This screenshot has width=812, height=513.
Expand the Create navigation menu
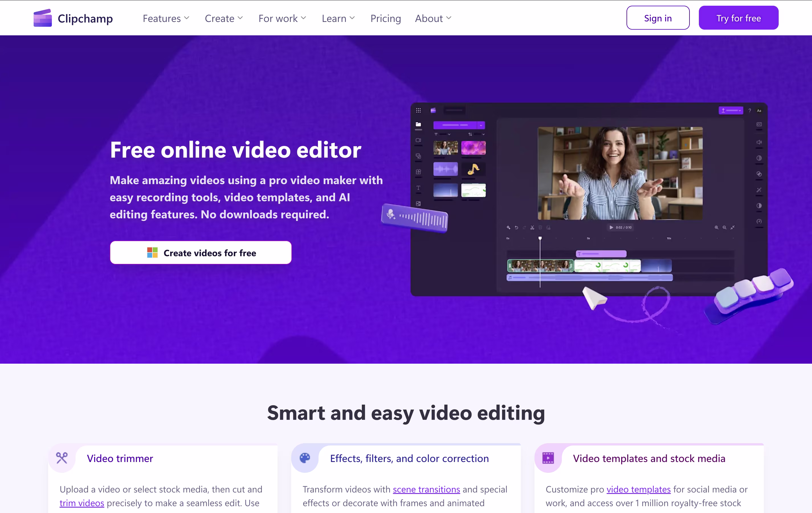pyautogui.click(x=224, y=18)
